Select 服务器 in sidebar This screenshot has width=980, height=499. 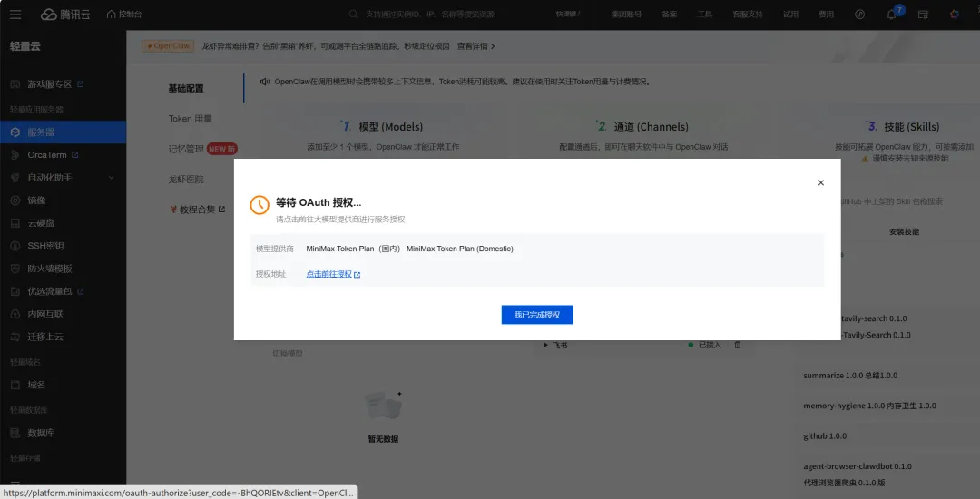[64, 132]
